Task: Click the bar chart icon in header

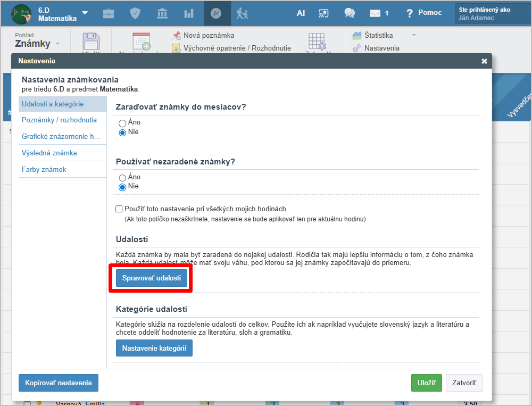Action: tap(189, 13)
